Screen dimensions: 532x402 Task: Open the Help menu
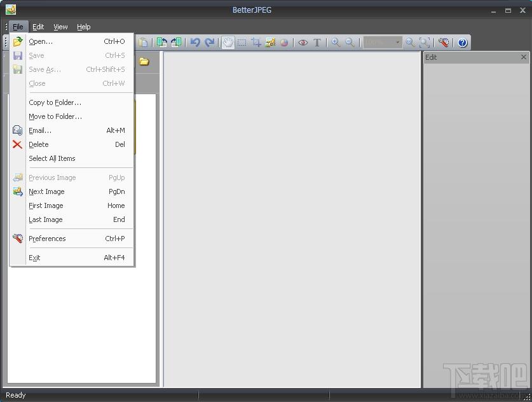(83, 27)
